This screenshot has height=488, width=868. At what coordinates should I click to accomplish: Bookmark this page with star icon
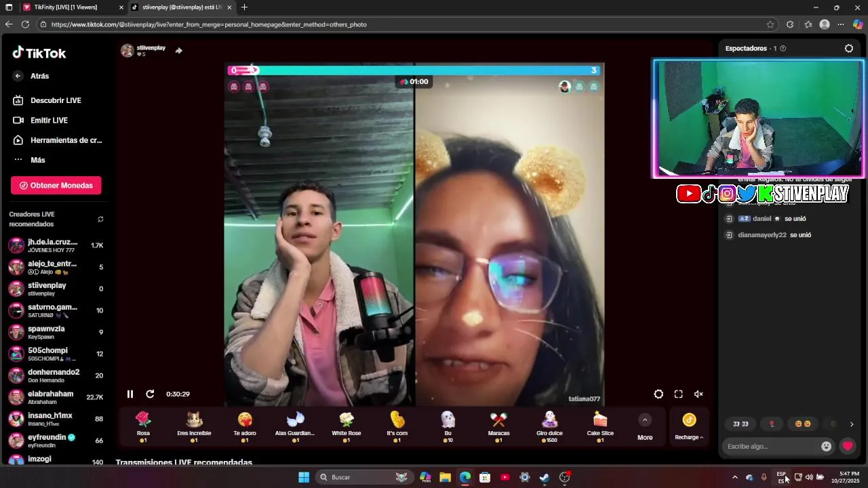(x=770, y=24)
